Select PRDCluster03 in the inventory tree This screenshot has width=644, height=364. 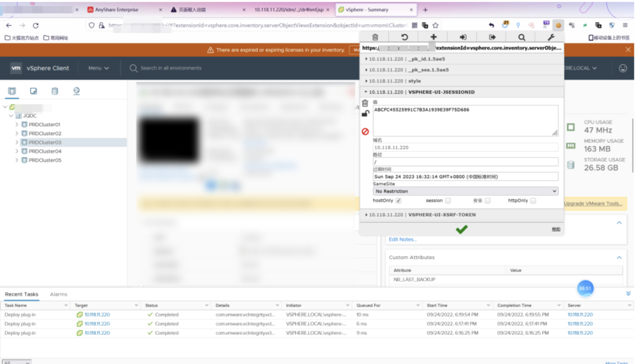tap(45, 142)
